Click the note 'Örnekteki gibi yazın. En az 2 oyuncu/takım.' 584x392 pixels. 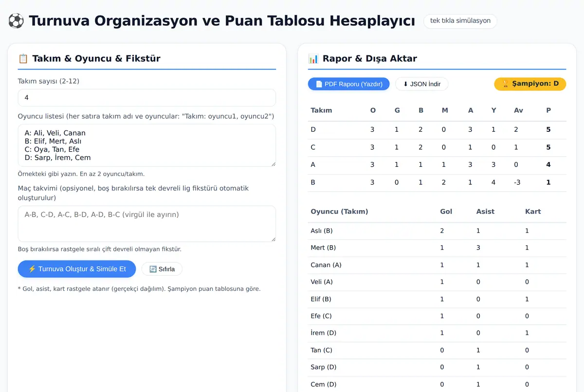pos(81,174)
